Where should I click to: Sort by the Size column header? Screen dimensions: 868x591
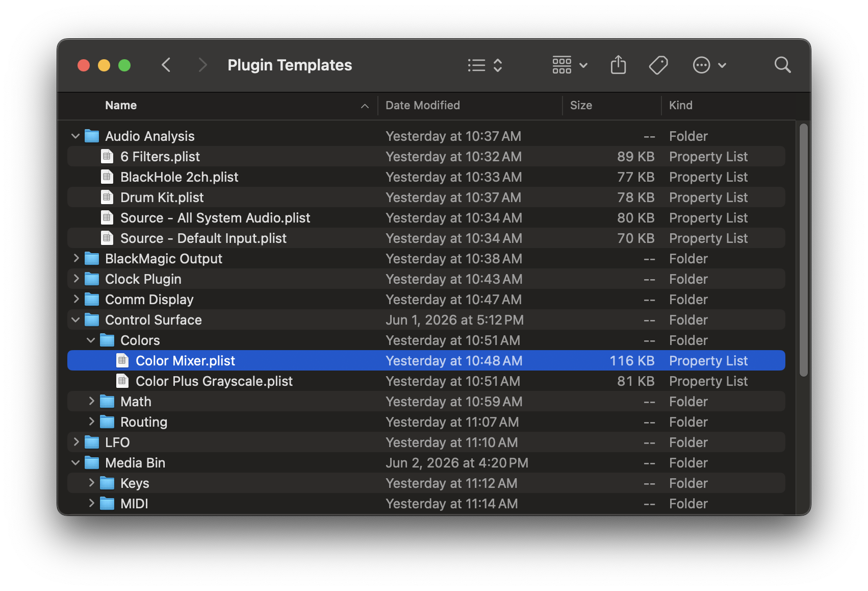pyautogui.click(x=581, y=105)
